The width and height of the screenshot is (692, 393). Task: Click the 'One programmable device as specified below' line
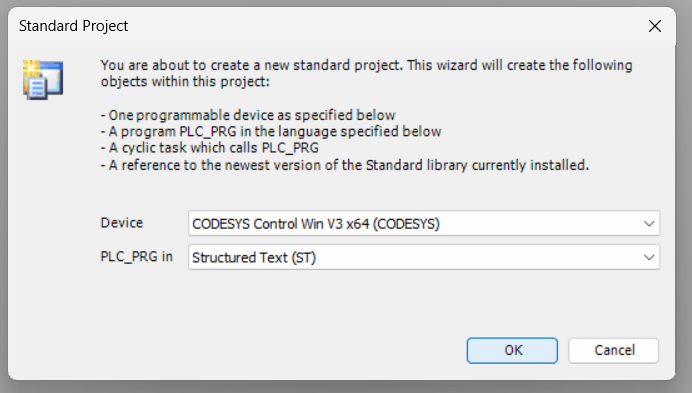pos(248,115)
